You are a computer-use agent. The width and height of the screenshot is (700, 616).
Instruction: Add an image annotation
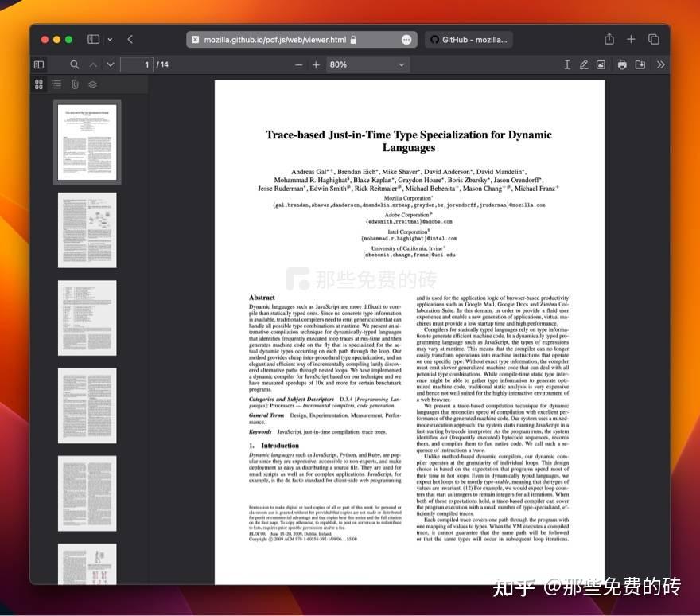click(x=602, y=64)
